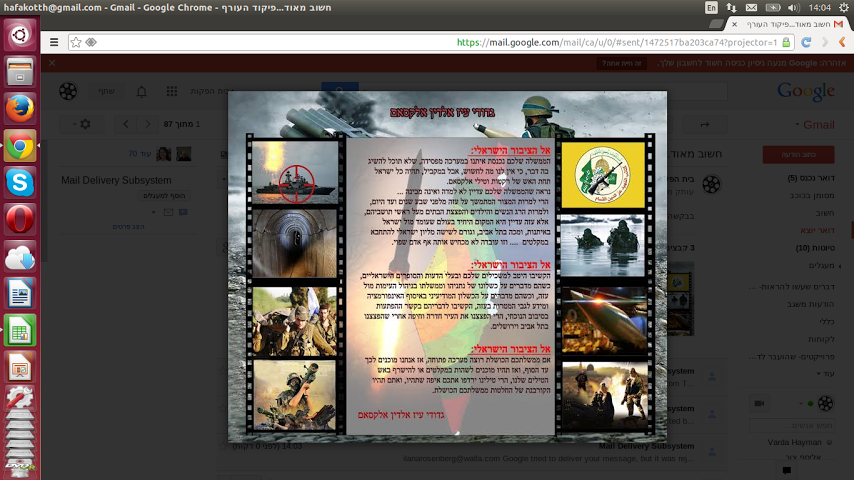Click the tunnel photo in filmstrip
Screen dimensions: 854x480
[295, 244]
